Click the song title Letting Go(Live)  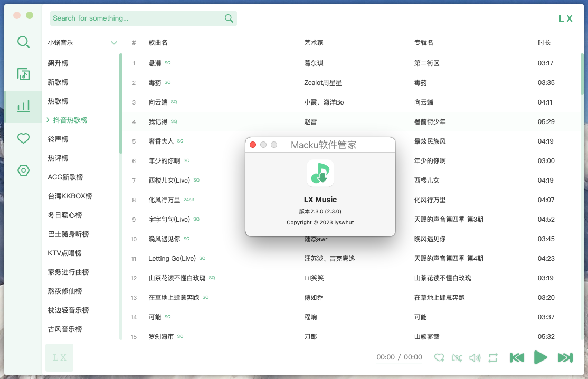tap(172, 258)
